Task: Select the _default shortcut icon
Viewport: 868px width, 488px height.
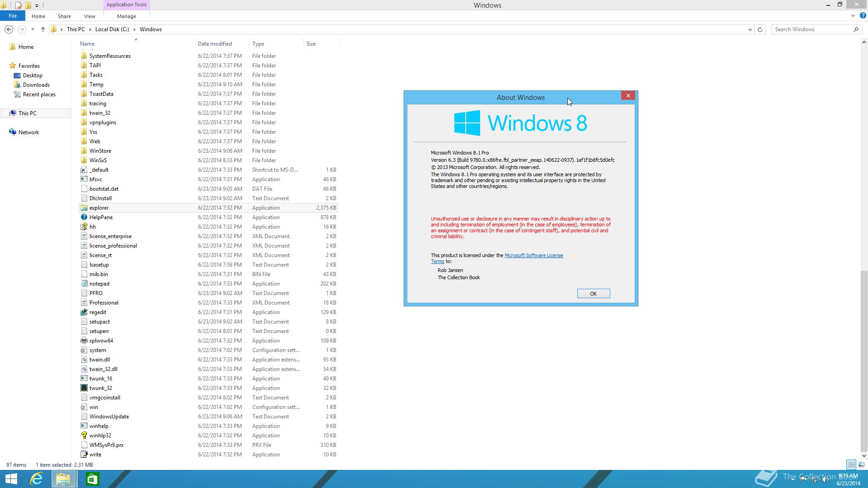Action: click(x=84, y=170)
